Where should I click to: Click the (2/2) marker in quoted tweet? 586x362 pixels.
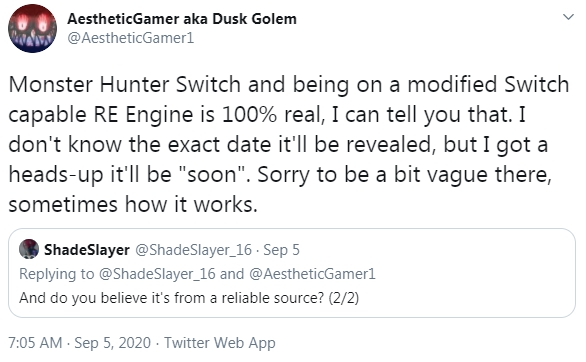[x=343, y=298]
